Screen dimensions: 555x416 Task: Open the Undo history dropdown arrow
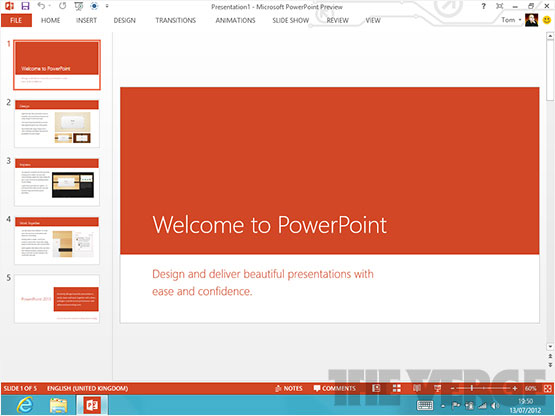(50, 6)
